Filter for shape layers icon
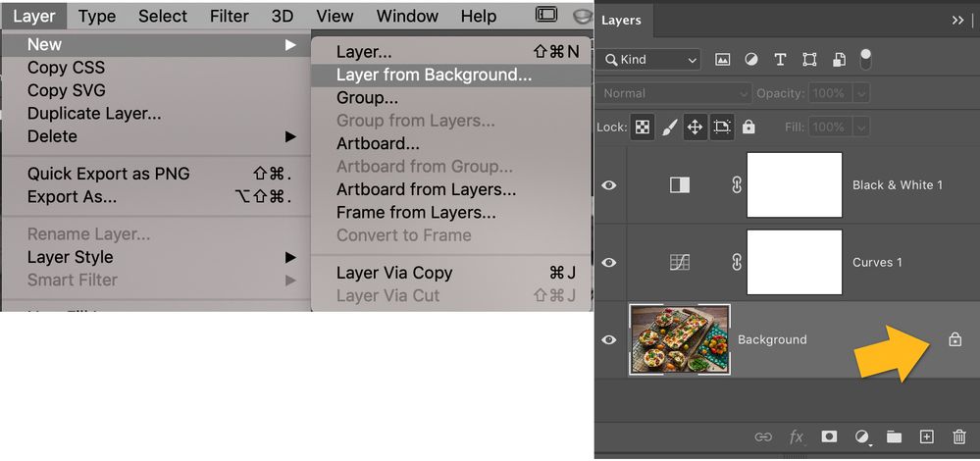The height and width of the screenshot is (461, 980). coord(809,60)
